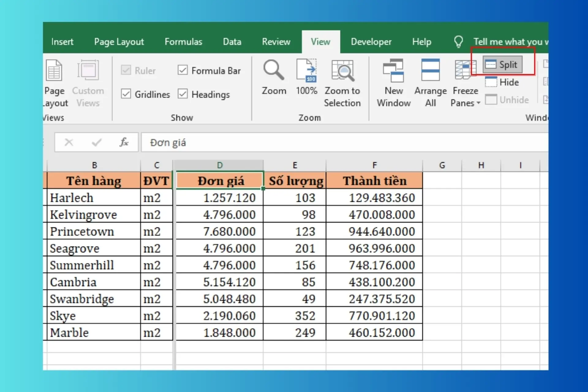
Task: Click the Cancel X in the formula bar
Action: [69, 142]
